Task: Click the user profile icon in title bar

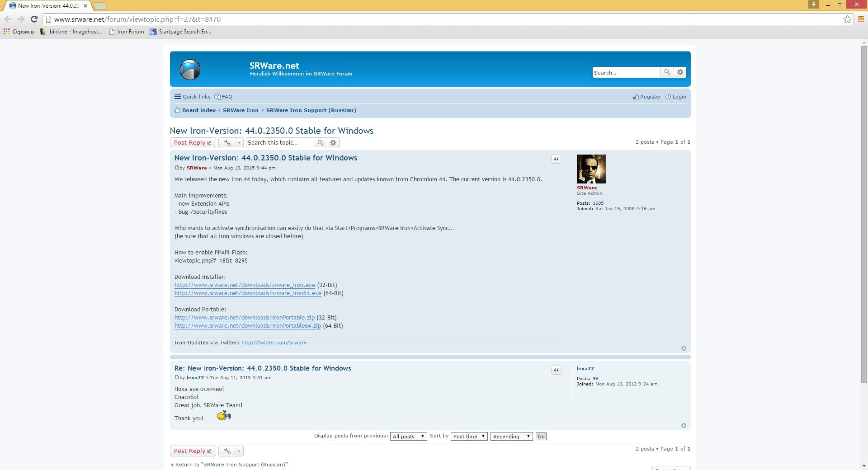Action: [813, 4]
